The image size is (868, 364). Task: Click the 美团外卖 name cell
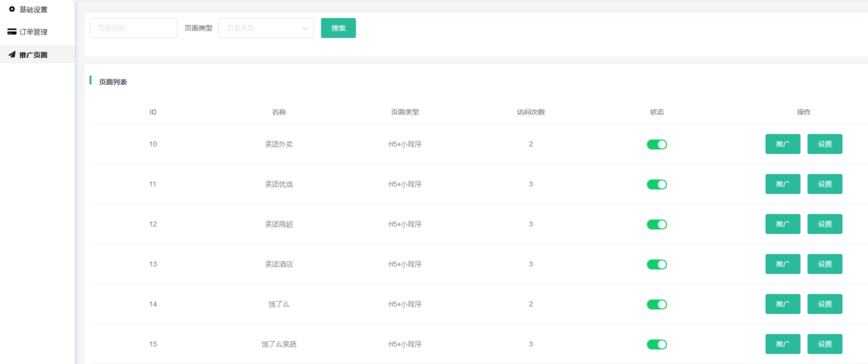279,144
